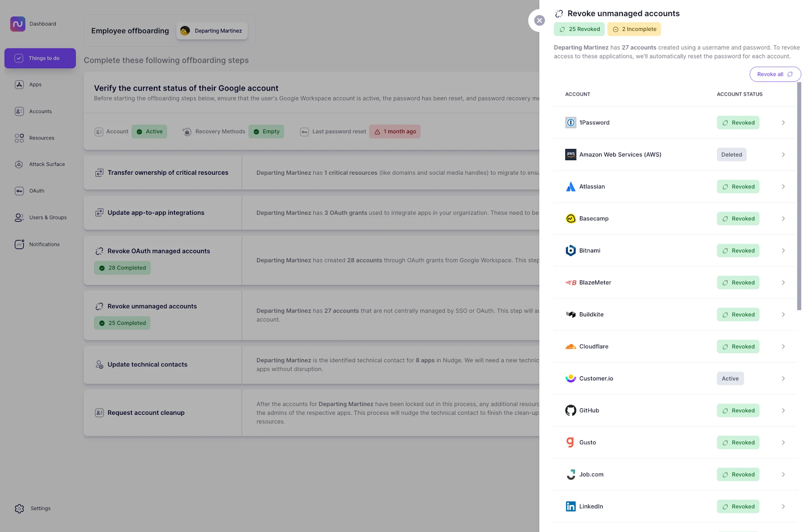Select the Things to do tab
809x532 pixels.
(x=40, y=58)
